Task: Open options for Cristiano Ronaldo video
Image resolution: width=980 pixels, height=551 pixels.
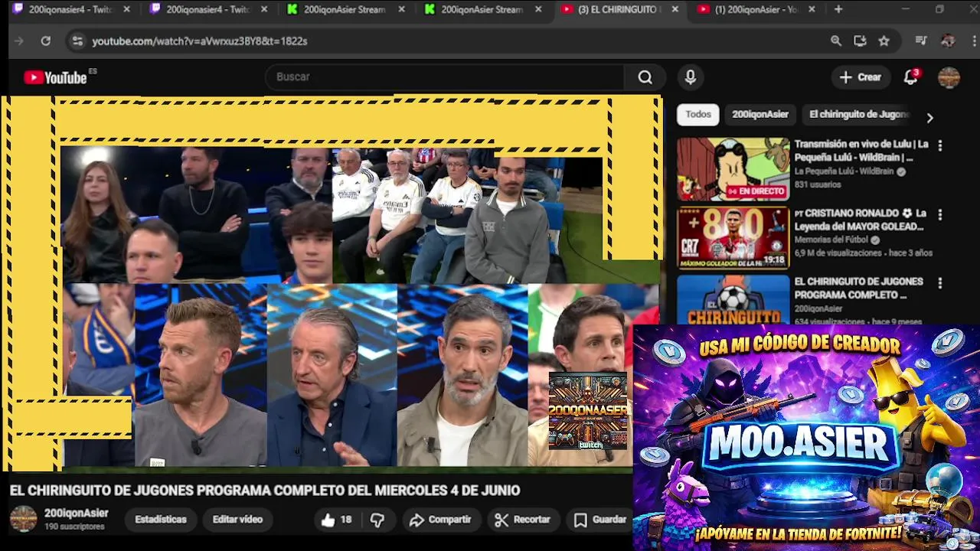Action: click(940, 214)
